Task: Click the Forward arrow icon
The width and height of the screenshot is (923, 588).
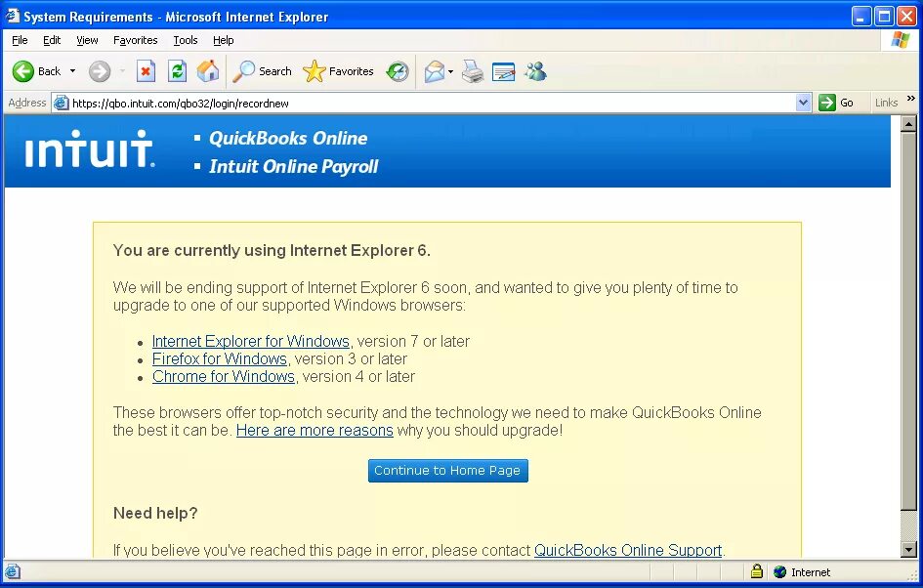Action: pyautogui.click(x=100, y=71)
